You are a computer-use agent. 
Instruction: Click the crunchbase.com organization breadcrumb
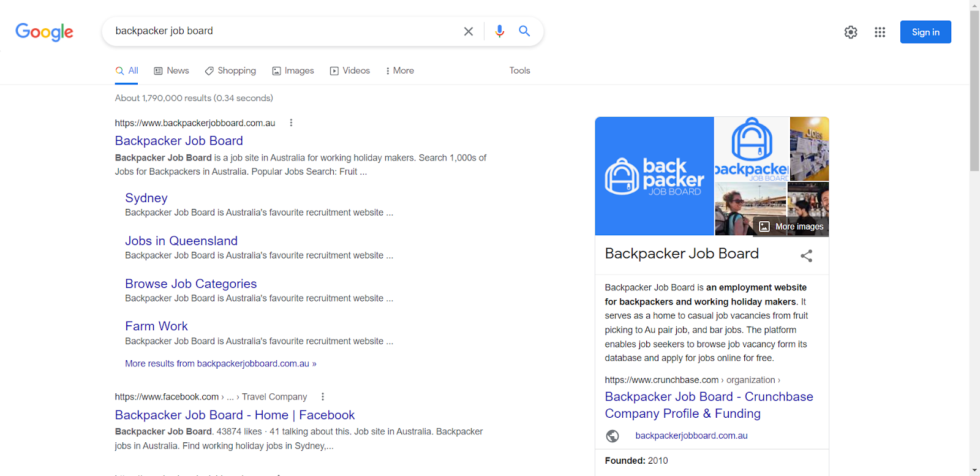click(x=693, y=380)
